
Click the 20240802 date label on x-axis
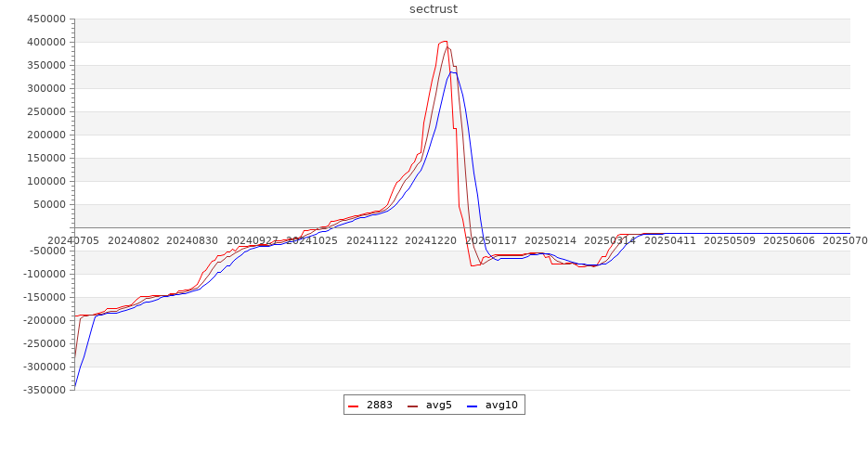coord(134,240)
